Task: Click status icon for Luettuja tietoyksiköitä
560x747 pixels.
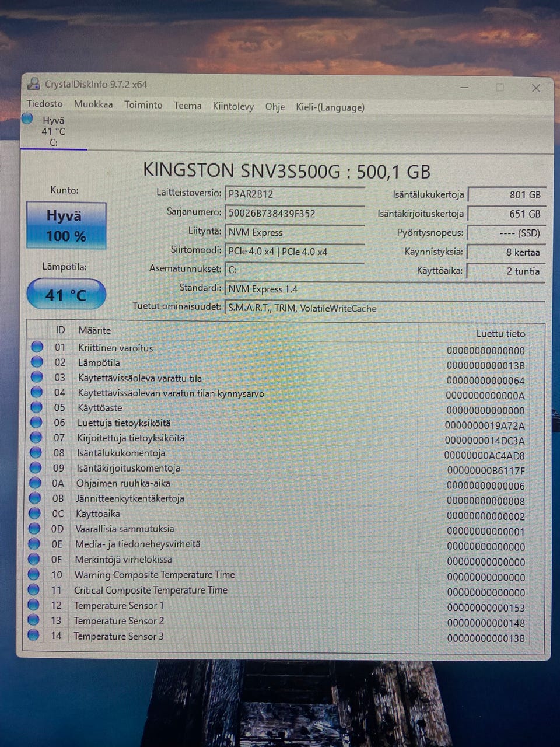Action: pyautogui.click(x=36, y=422)
